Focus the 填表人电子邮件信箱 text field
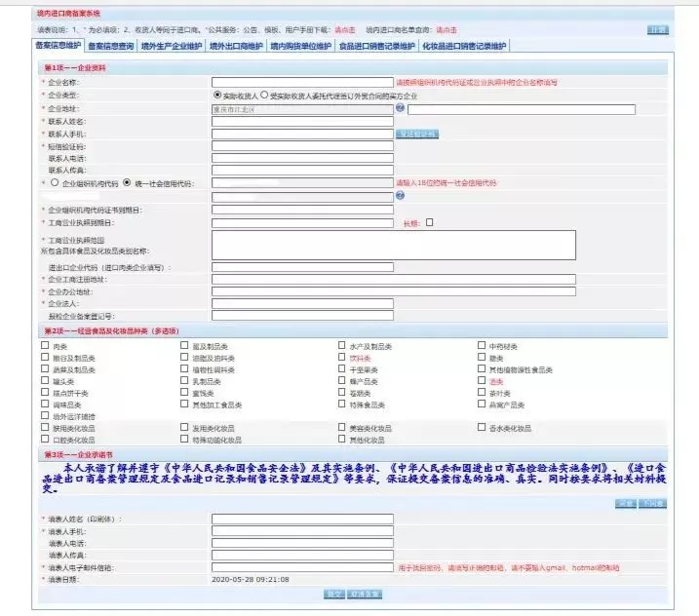 (302, 567)
